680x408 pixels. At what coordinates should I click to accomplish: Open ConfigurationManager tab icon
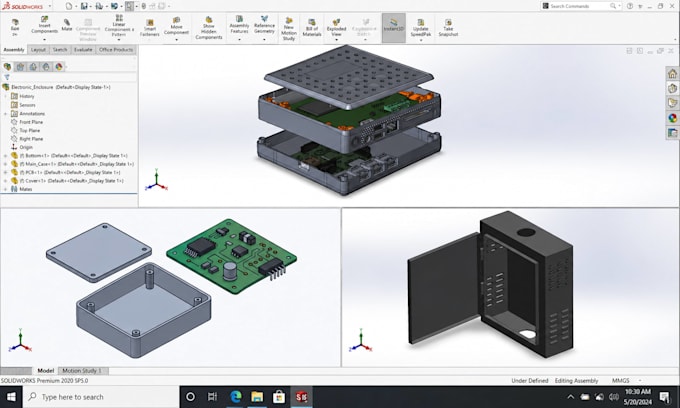tap(33, 66)
